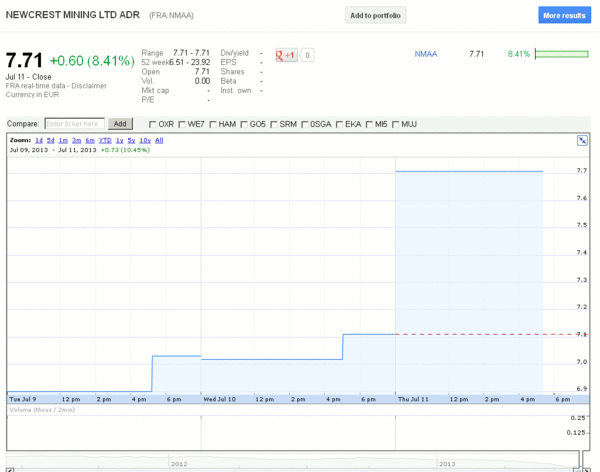Set chart zoom to 10y
This screenshot has height=472, width=600.
pyautogui.click(x=145, y=140)
